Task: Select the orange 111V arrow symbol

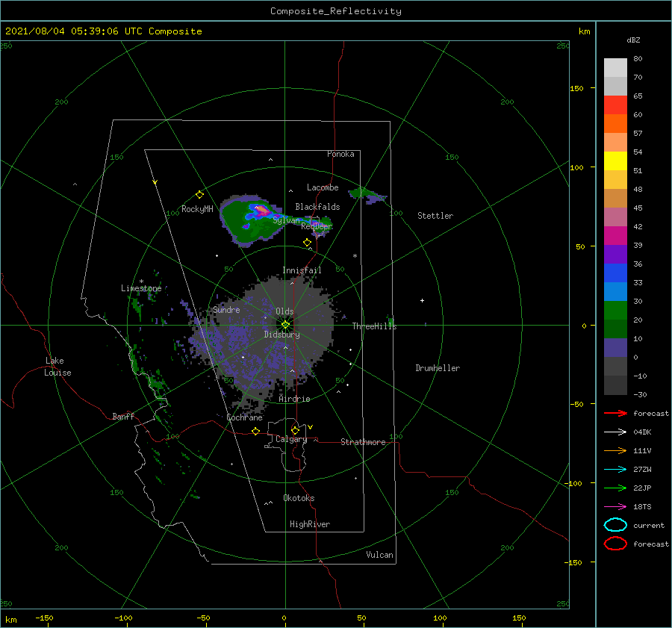Action: 615,450
